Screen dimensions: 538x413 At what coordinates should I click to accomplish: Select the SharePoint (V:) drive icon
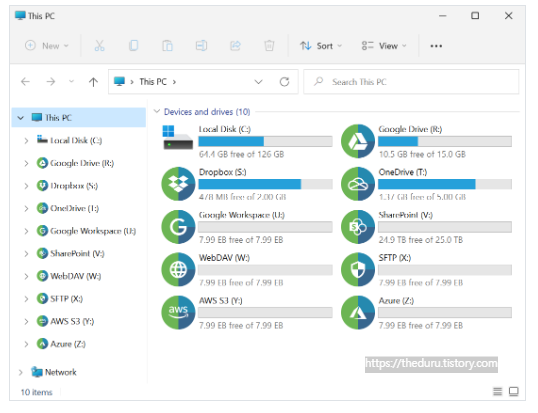coord(358,227)
